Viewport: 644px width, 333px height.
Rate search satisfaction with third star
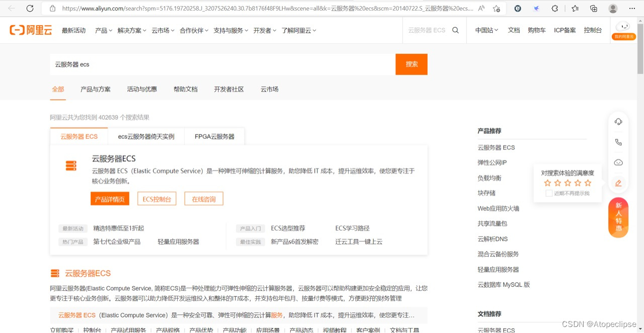pyautogui.click(x=568, y=183)
